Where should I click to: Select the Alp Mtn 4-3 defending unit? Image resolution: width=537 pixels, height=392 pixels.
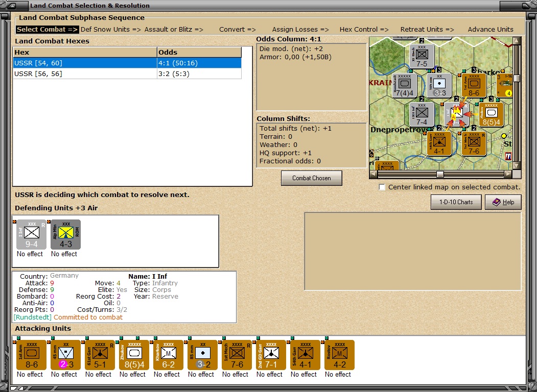66,234
